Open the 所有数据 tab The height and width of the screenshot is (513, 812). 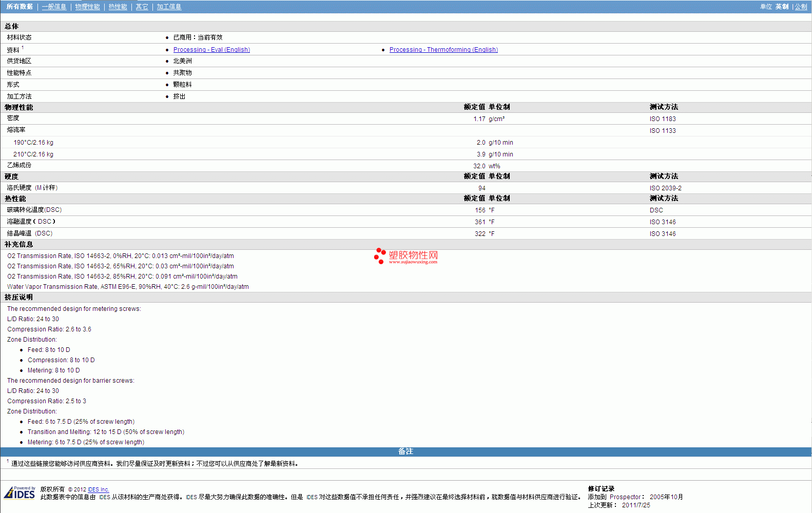(x=20, y=7)
